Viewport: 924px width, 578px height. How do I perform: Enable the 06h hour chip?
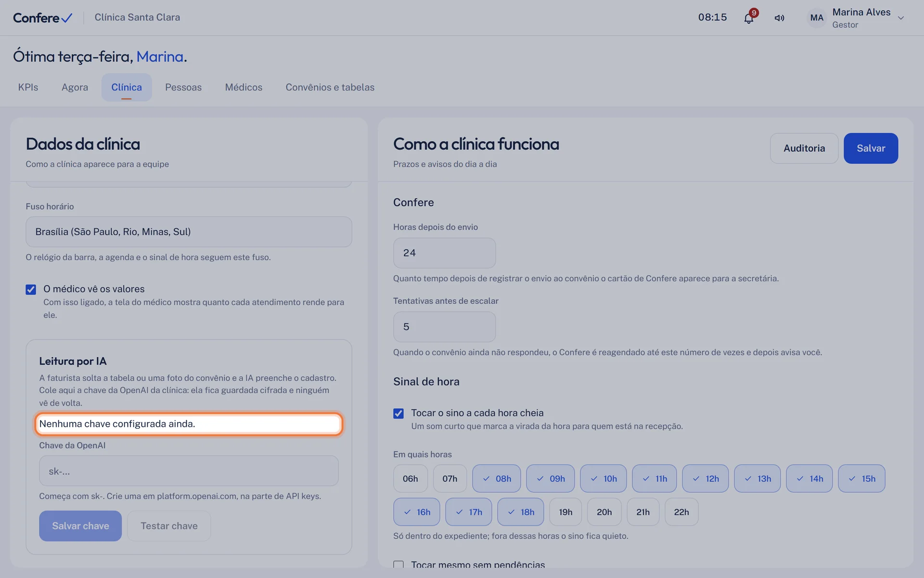click(411, 478)
